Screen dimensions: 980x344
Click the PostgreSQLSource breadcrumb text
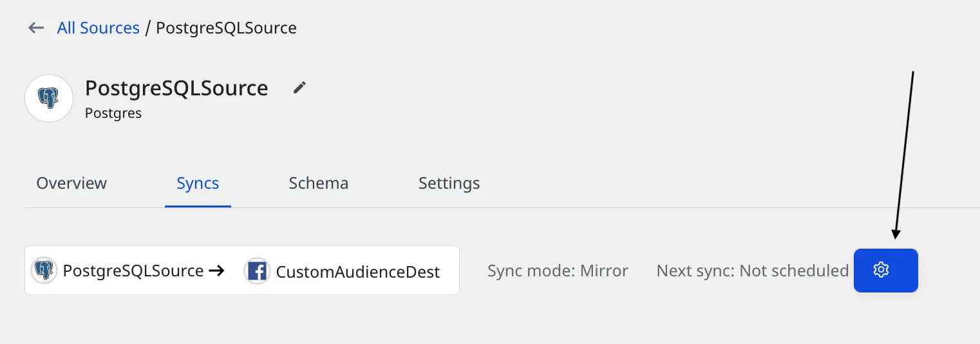pos(226,28)
